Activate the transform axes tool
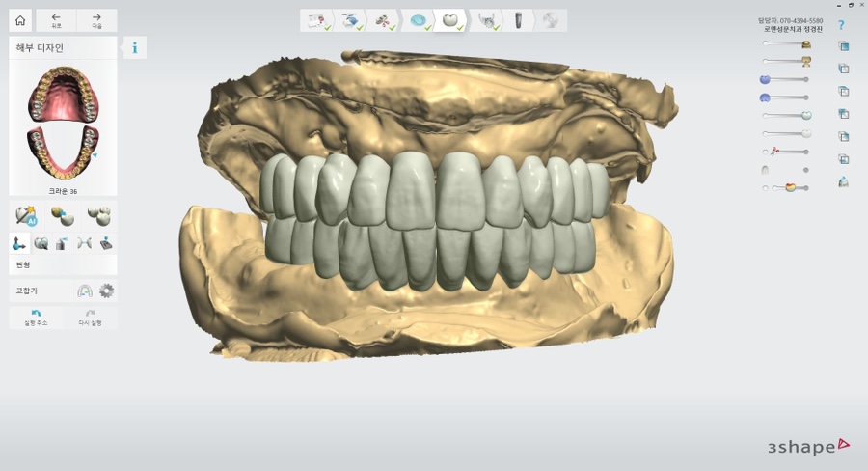 click(19, 243)
